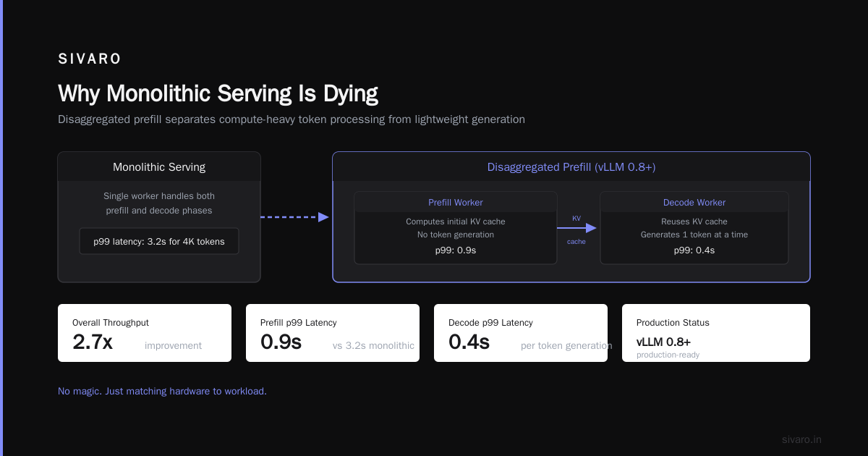Click 'Reuses KV cache' text

click(x=694, y=221)
